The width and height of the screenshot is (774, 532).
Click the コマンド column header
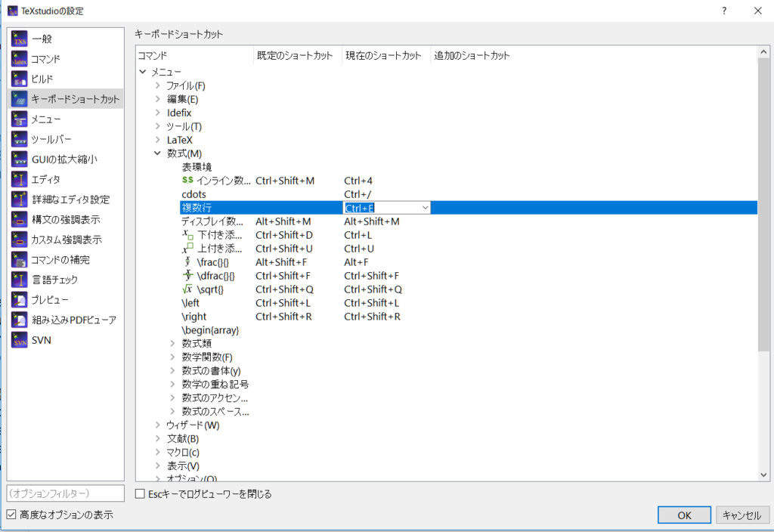194,55
